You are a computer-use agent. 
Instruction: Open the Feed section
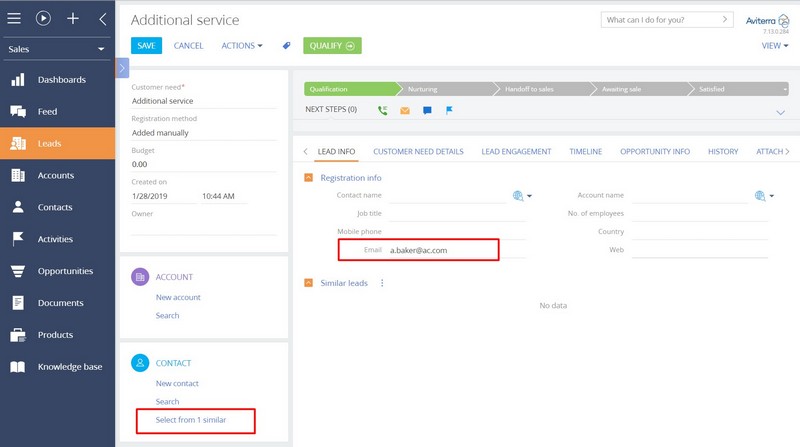pos(57,111)
